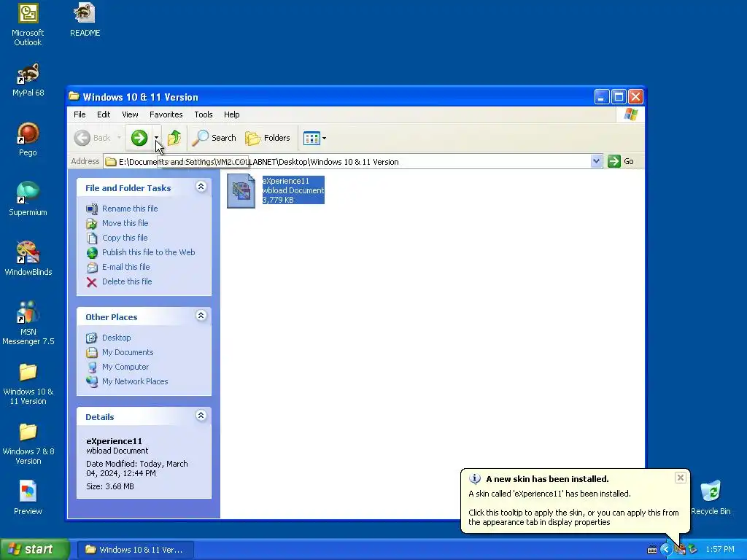The image size is (747, 560).
Task: Click Copy this file
Action: point(125,238)
